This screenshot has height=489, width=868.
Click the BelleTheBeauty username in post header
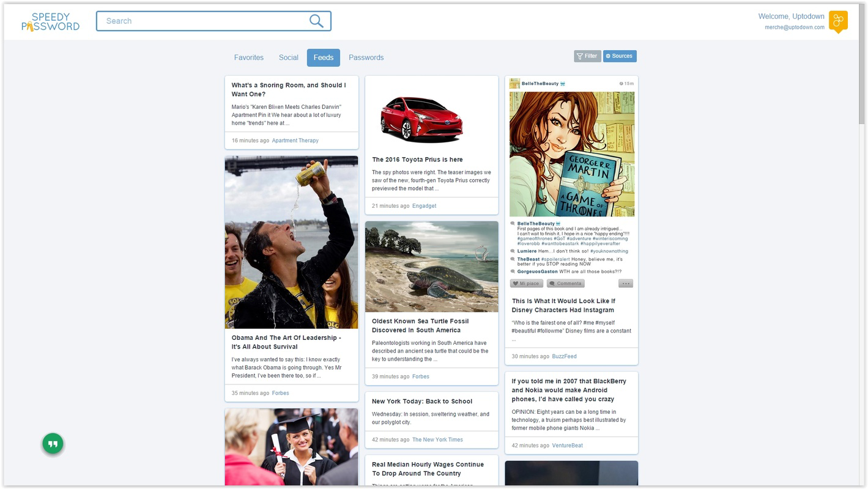click(x=540, y=84)
